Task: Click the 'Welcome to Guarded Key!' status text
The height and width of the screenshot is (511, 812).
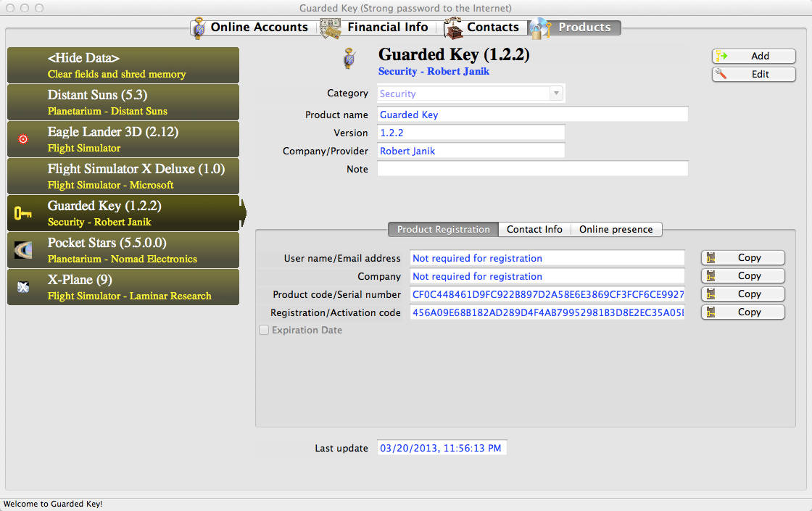Action: click(53, 504)
